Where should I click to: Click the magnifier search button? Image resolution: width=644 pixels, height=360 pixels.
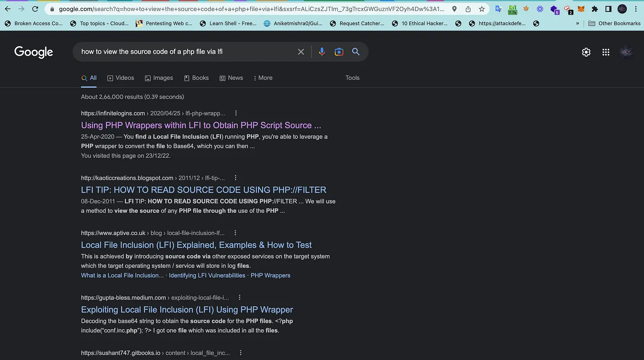click(356, 52)
